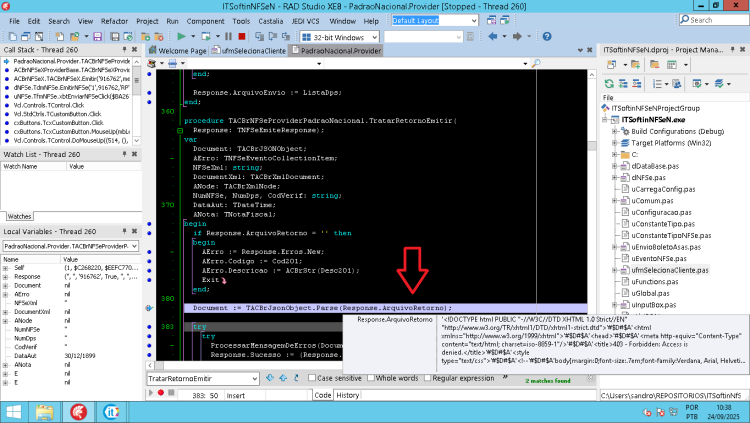750x423 pixels.
Task: Expand the Response variable node
Action: (5, 277)
